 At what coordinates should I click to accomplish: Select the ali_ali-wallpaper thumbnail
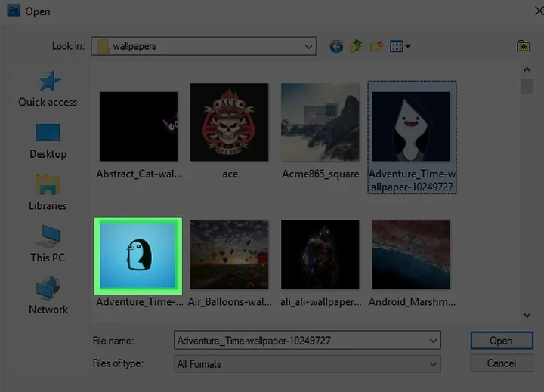point(320,255)
